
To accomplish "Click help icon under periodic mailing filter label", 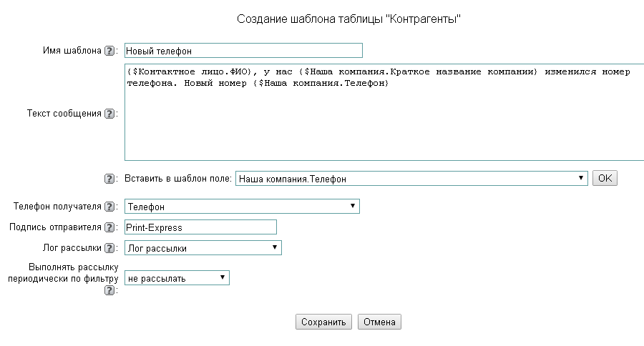I will (x=109, y=291).
